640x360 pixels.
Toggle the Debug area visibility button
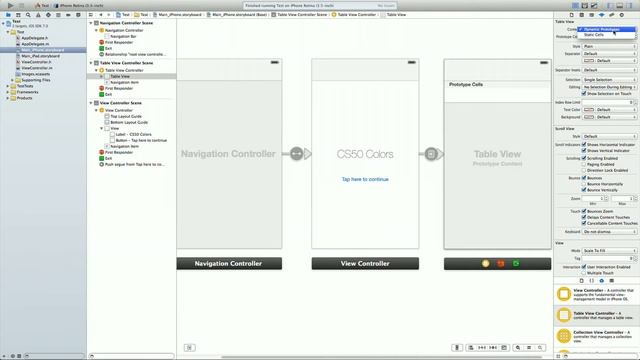tap(620, 5)
